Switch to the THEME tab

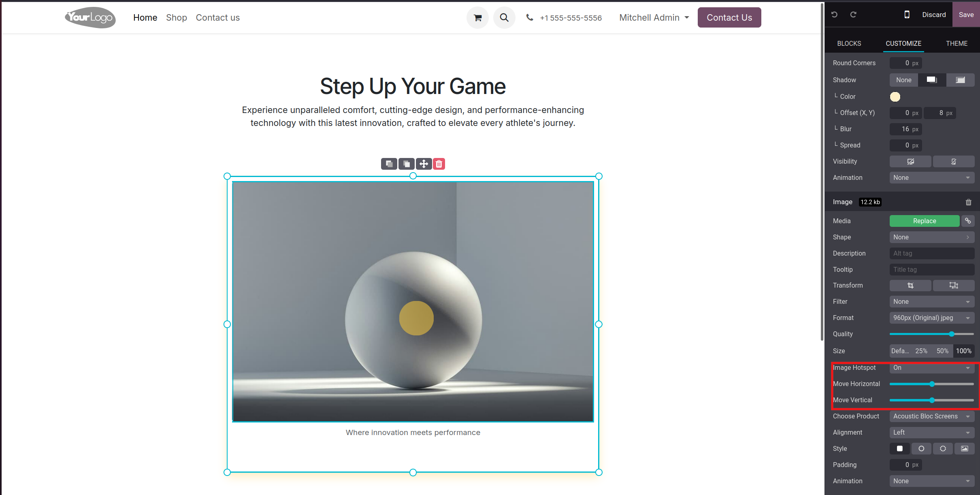[x=957, y=43]
